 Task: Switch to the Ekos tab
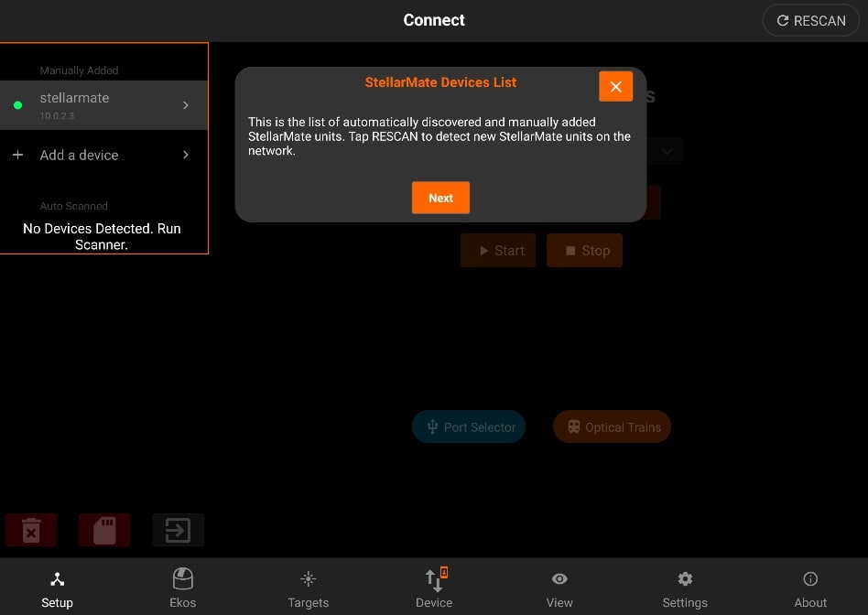click(183, 588)
